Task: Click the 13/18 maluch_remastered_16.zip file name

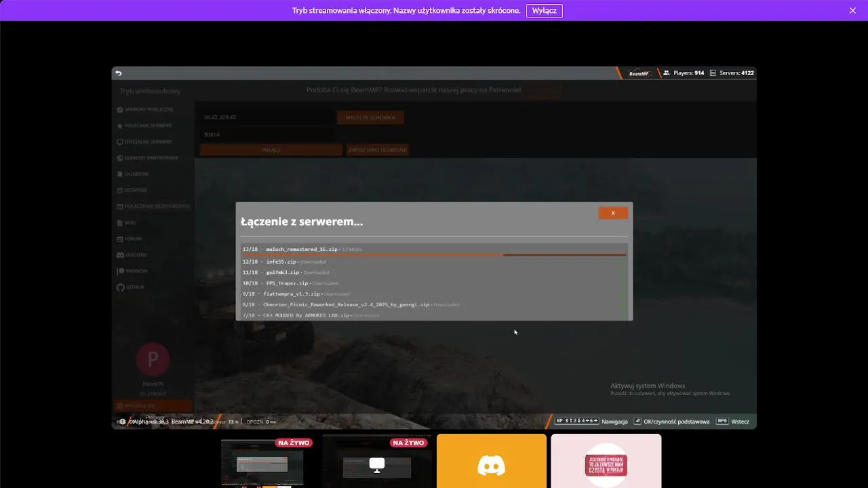Action: click(x=302, y=249)
